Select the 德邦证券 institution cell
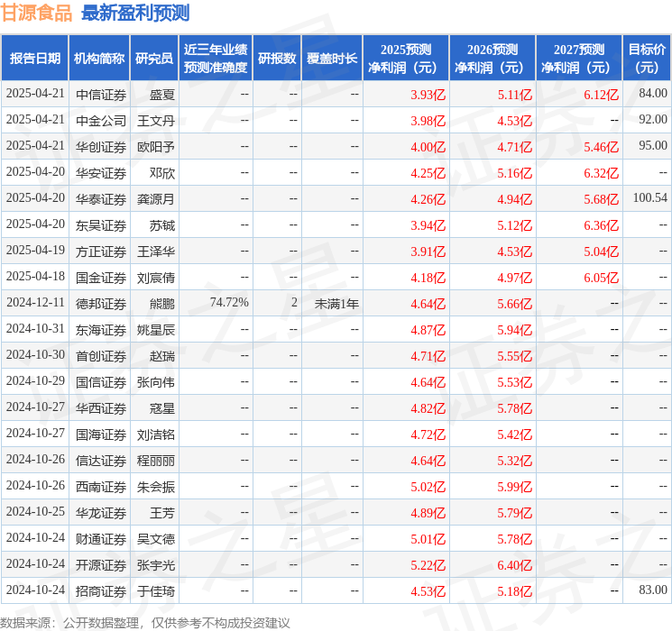This screenshot has width=672, height=631. (x=101, y=304)
